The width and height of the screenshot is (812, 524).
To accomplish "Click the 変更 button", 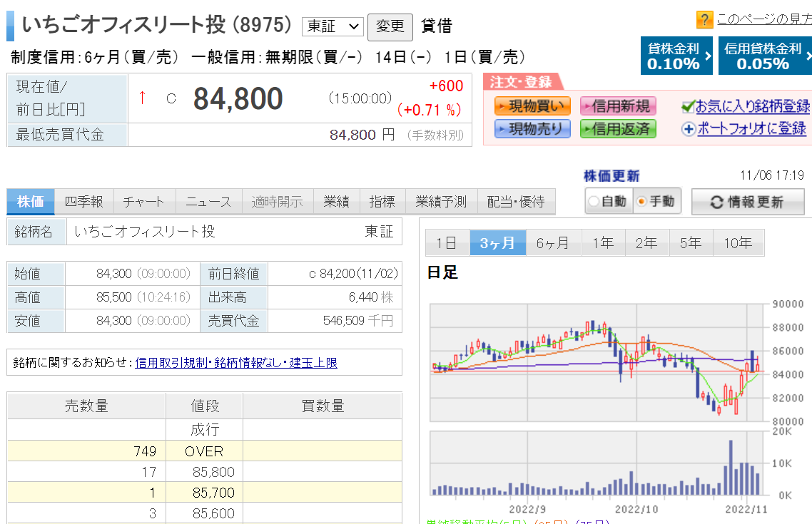I will tap(390, 27).
